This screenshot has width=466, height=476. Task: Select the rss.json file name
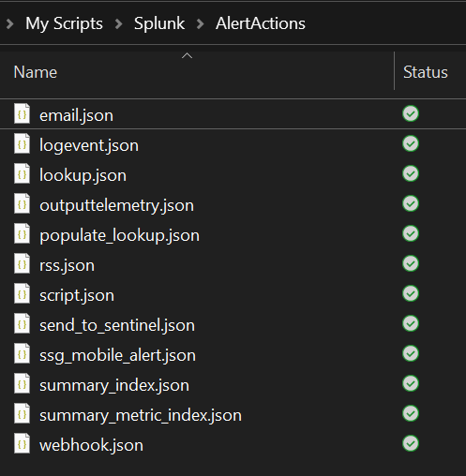pos(67,265)
